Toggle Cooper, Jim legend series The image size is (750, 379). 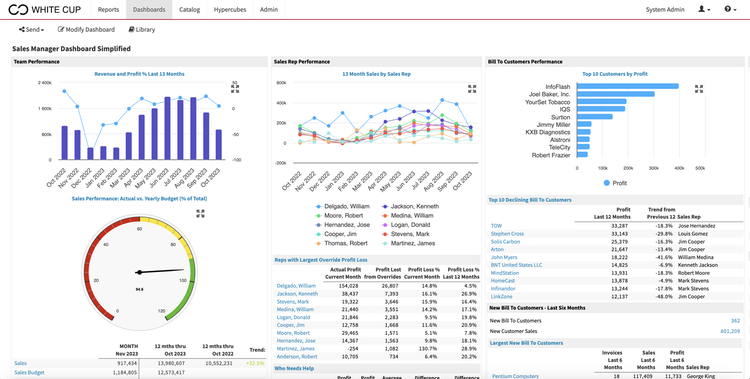click(335, 234)
